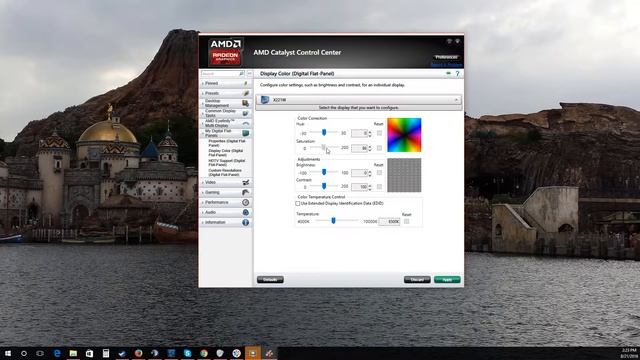Open the Windows Start menu
640x360 pixels.
pyautogui.click(x=8, y=353)
